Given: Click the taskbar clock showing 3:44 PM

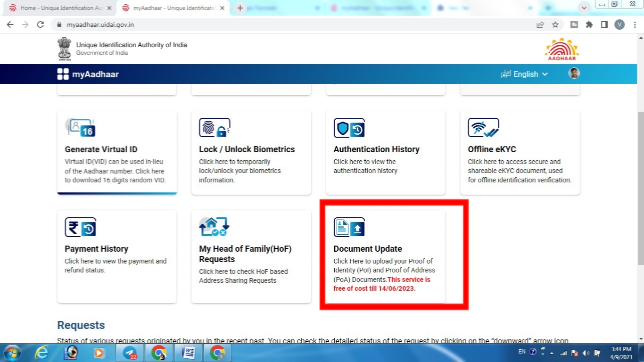Looking at the screenshot, I should click(620, 353).
